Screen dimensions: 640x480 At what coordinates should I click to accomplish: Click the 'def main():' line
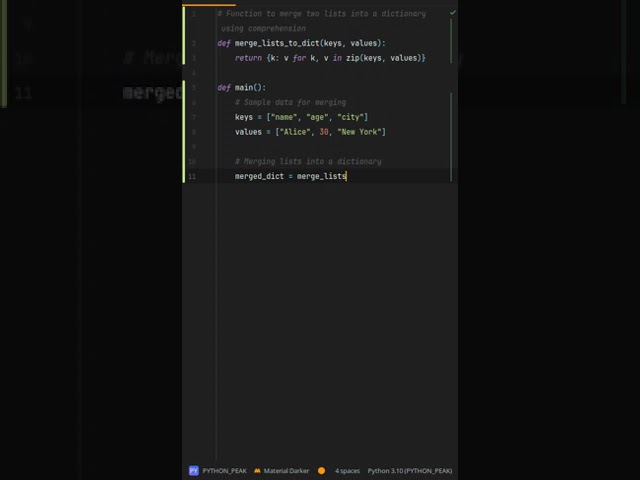click(x=242, y=87)
